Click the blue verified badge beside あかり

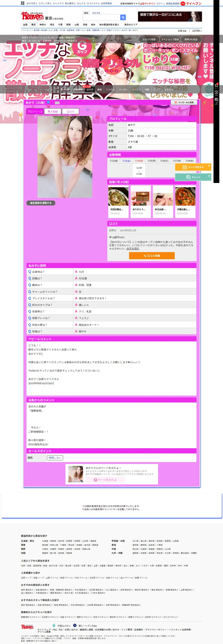click(x=48, y=102)
